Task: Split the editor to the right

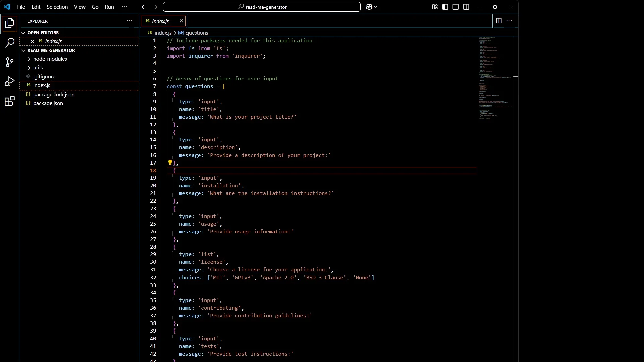Action: (x=499, y=21)
